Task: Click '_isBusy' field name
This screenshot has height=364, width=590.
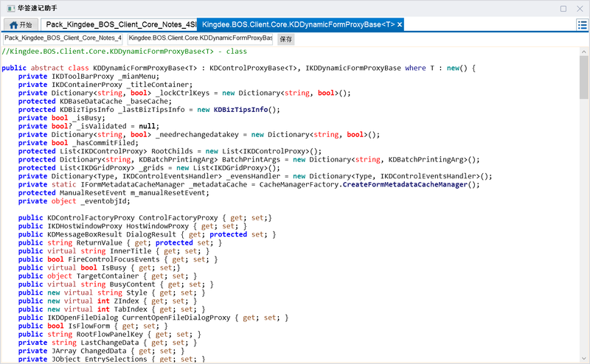Action: [88, 118]
